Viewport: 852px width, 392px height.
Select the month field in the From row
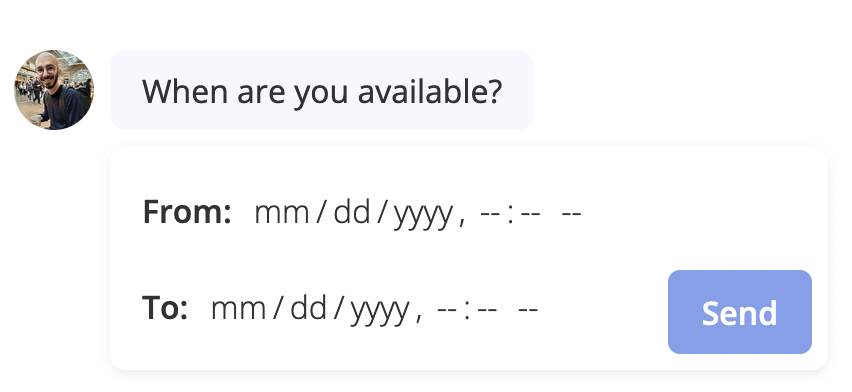pyautogui.click(x=281, y=212)
